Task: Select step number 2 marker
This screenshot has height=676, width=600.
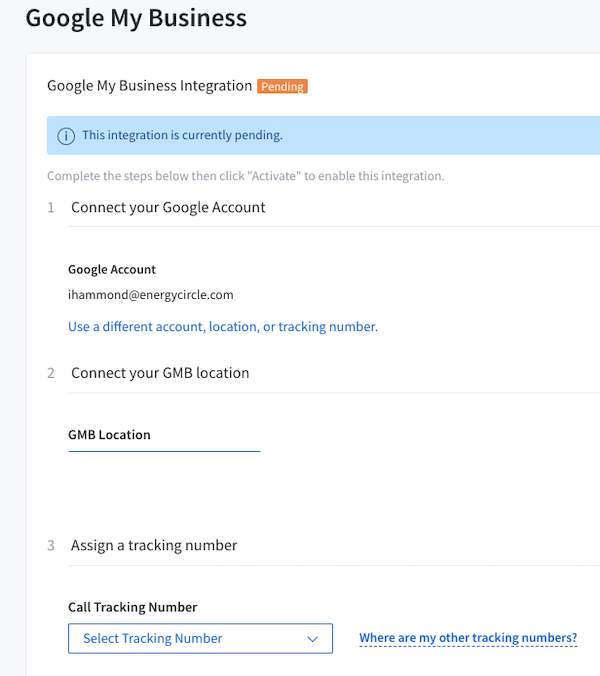Action: click(x=51, y=373)
